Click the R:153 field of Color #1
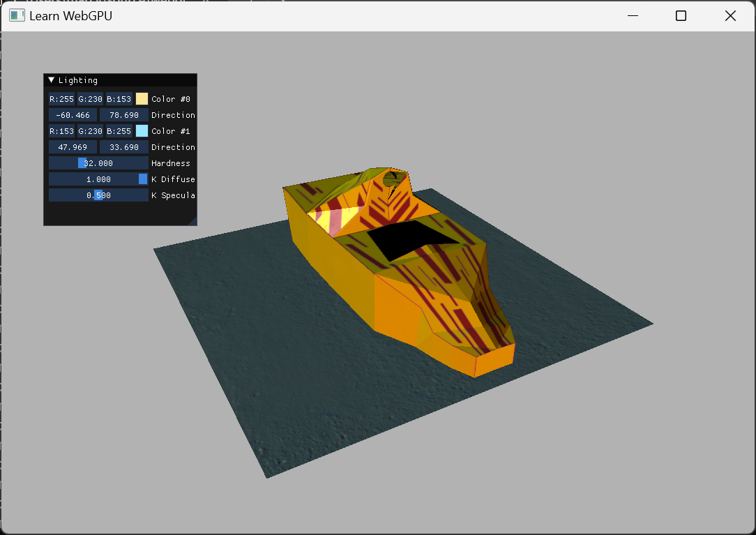 click(x=61, y=131)
